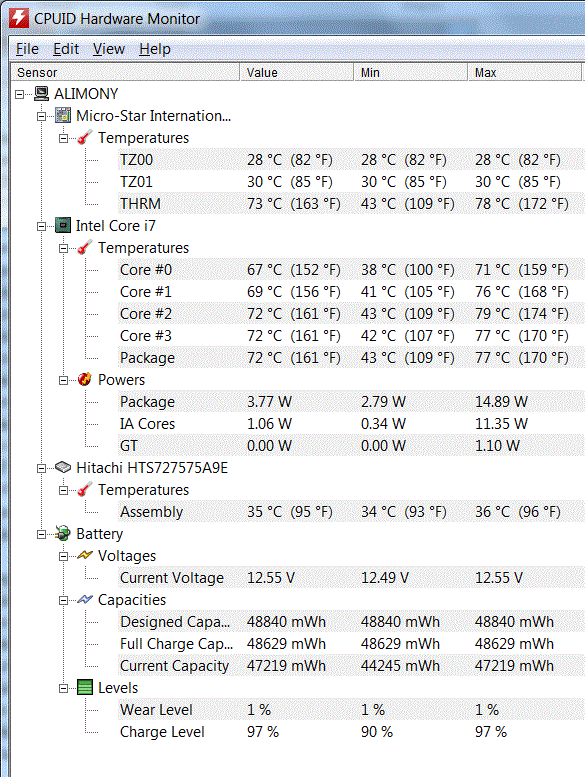Viewport: 585px width, 777px height.
Task: Collapse Temperatures under Micro-Star
Action: 63,138
